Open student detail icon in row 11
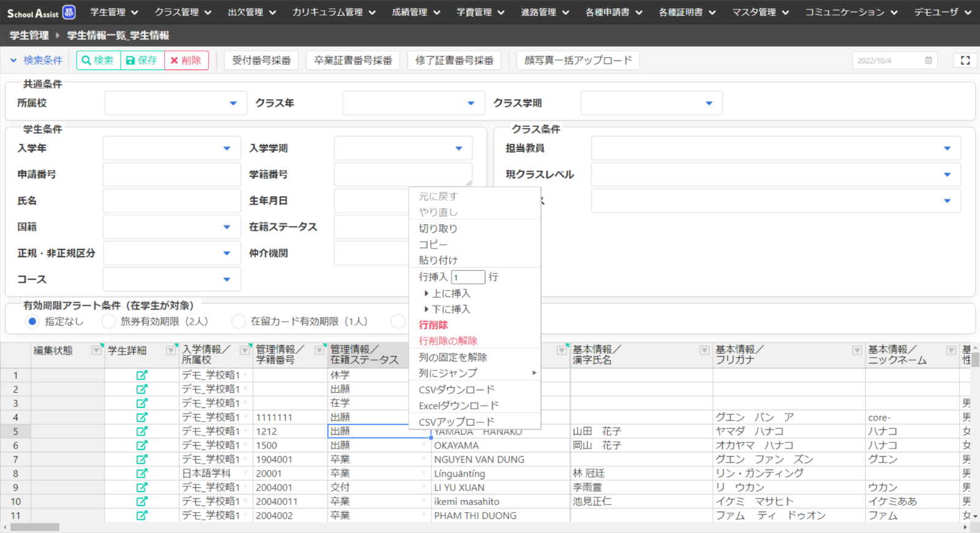The image size is (980, 533). (x=141, y=515)
